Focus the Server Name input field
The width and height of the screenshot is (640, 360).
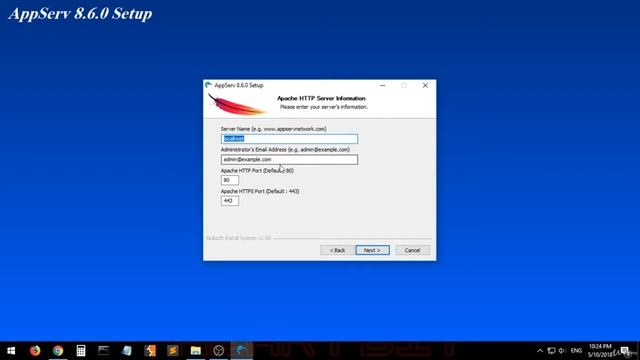[x=289, y=139]
